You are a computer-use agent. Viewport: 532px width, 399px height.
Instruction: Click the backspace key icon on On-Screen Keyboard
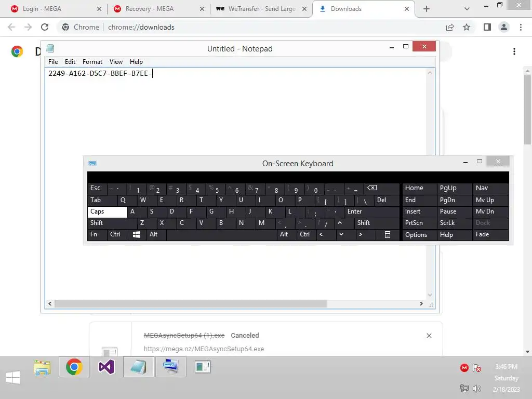pyautogui.click(x=381, y=188)
